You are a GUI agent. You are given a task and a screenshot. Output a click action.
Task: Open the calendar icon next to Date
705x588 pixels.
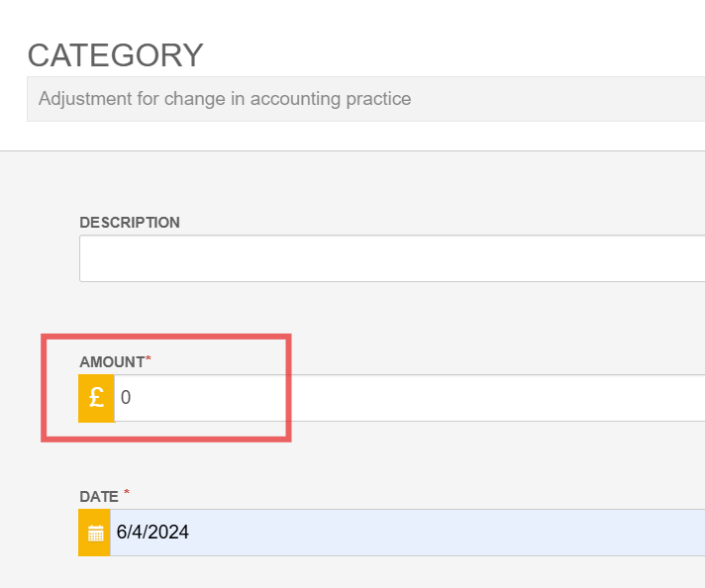coord(95,534)
